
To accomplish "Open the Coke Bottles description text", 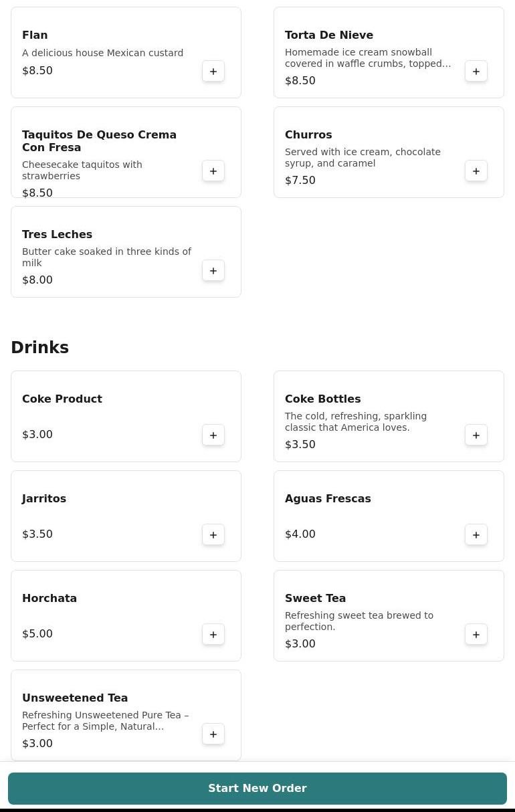I will pos(355,422).
